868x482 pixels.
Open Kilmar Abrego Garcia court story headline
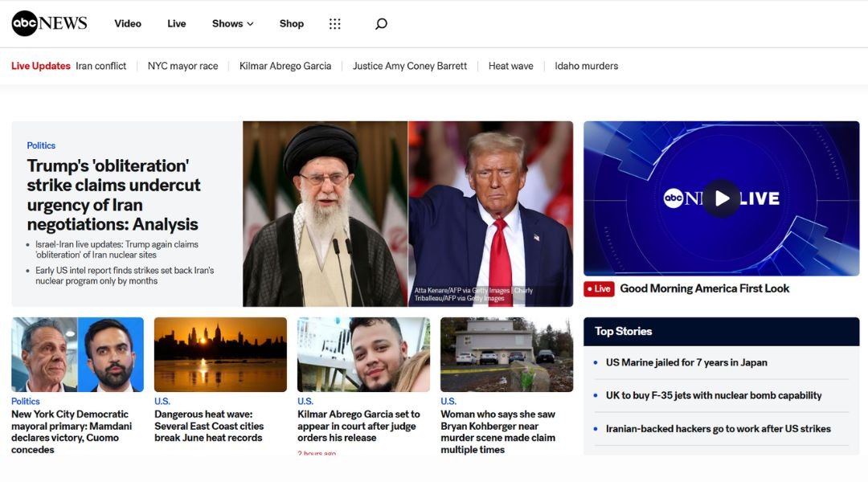pyautogui.click(x=358, y=426)
